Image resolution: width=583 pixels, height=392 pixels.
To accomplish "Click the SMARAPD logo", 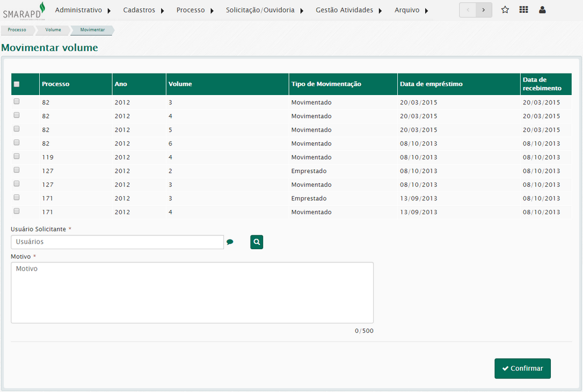I will click(24, 10).
